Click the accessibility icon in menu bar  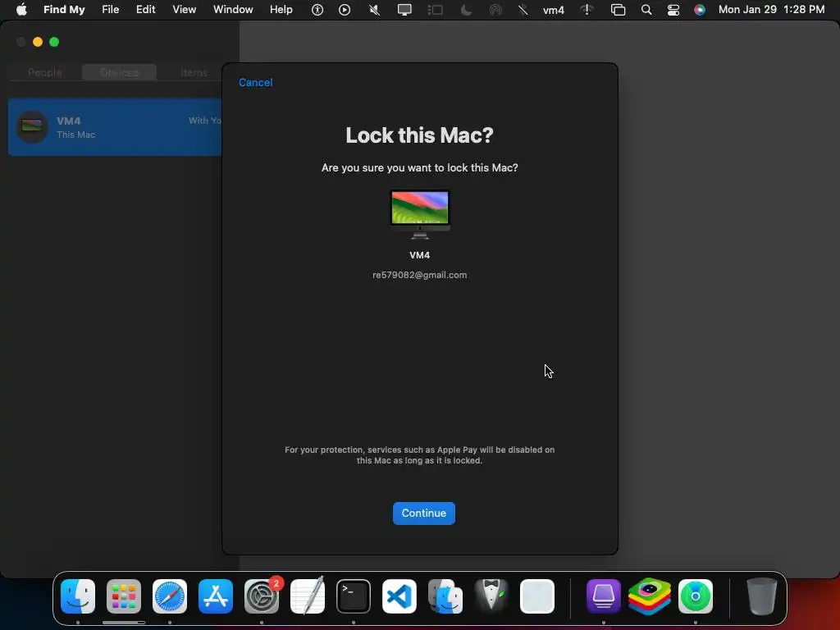[317, 10]
